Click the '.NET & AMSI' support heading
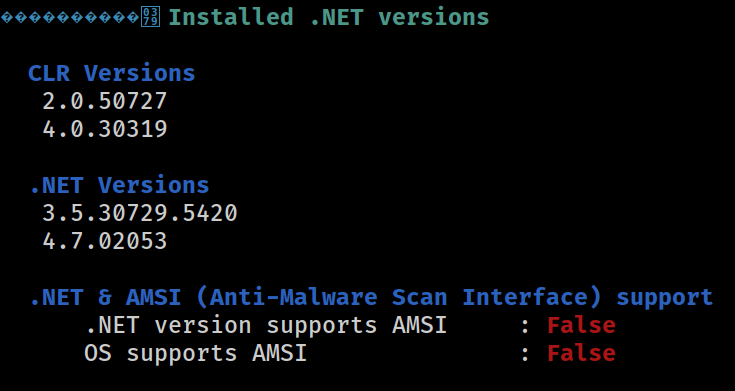The width and height of the screenshot is (735, 391). point(371,298)
